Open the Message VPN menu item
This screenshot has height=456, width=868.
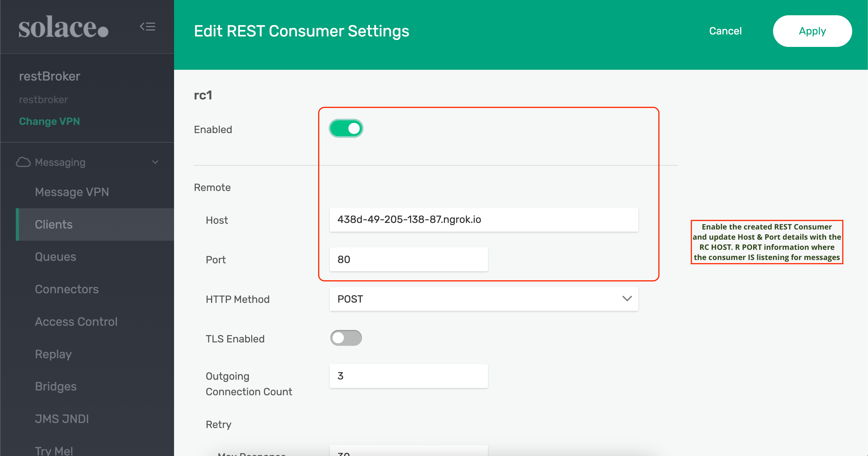tap(72, 192)
